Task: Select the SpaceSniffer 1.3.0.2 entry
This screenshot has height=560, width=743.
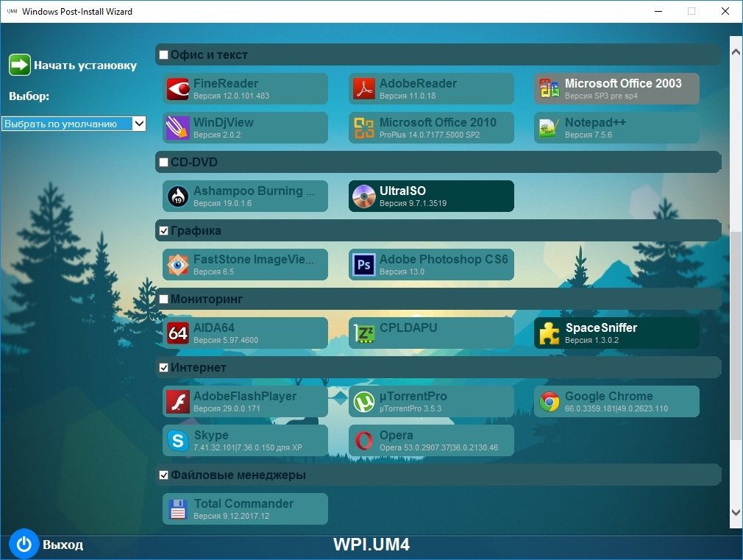Action: point(616,333)
